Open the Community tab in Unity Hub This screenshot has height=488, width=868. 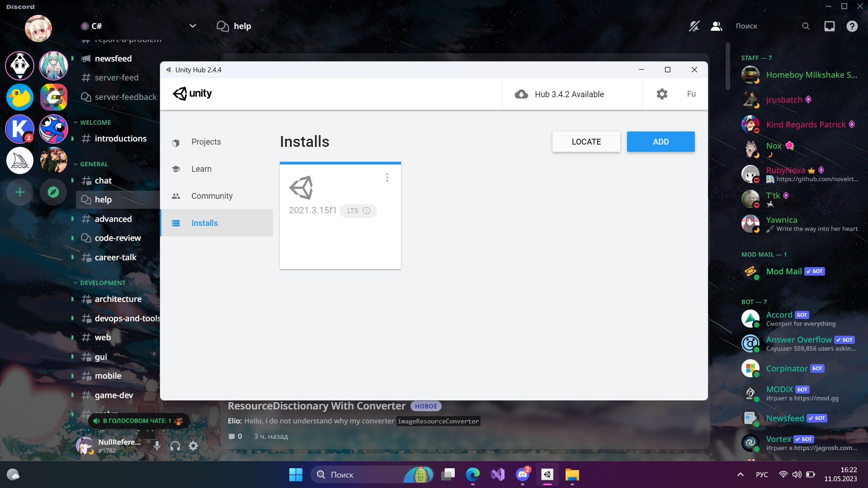point(212,196)
